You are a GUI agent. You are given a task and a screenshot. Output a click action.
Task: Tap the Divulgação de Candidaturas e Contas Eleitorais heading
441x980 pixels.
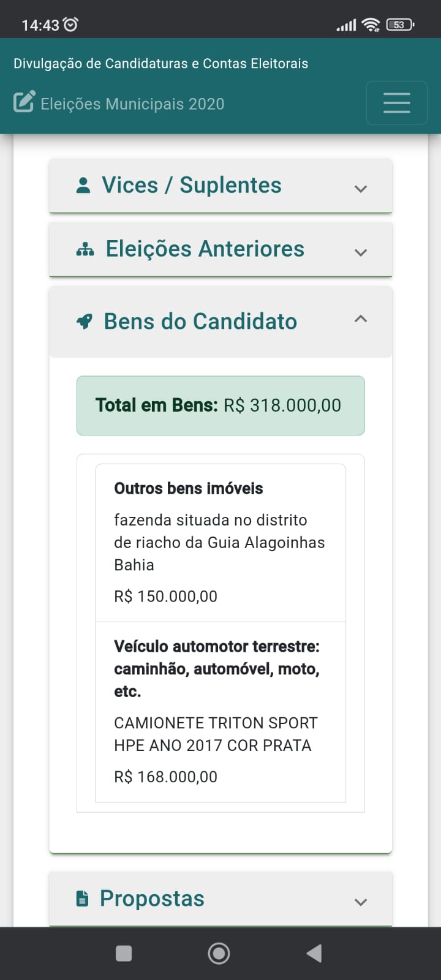click(160, 64)
